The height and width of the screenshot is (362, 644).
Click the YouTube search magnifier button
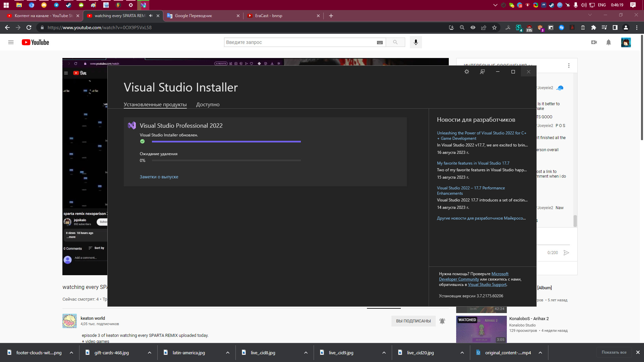tap(395, 42)
